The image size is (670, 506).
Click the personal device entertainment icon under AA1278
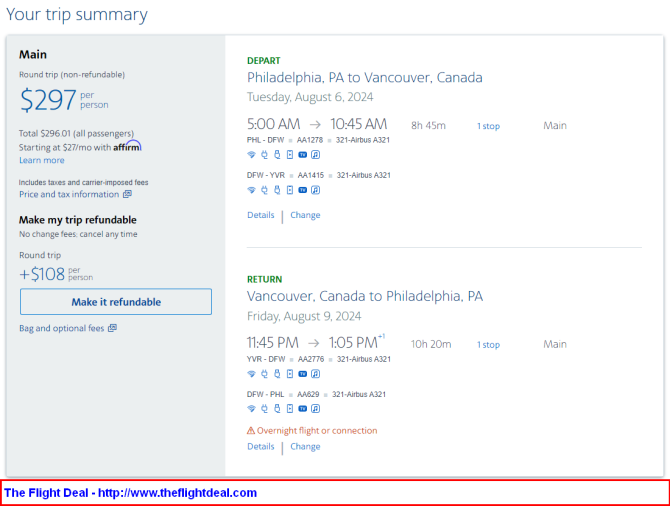click(290, 155)
